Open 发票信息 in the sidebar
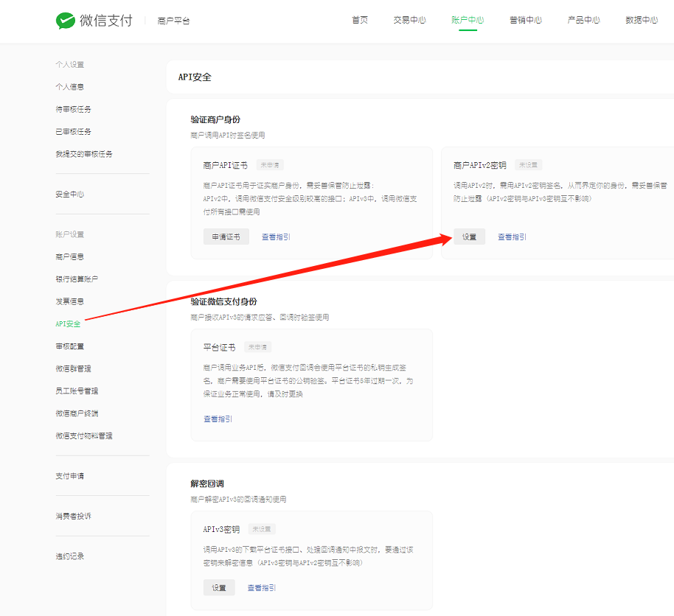 point(69,301)
